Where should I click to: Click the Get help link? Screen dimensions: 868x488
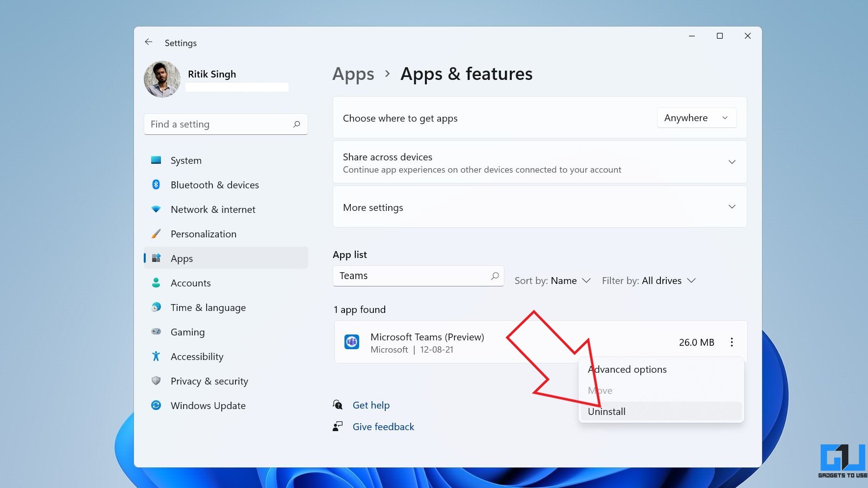(371, 405)
